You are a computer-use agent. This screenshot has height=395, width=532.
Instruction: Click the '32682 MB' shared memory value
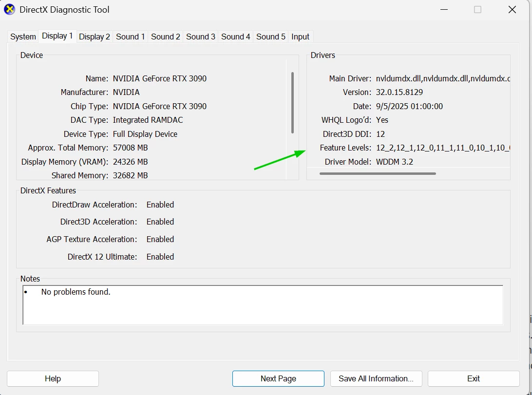(x=130, y=175)
